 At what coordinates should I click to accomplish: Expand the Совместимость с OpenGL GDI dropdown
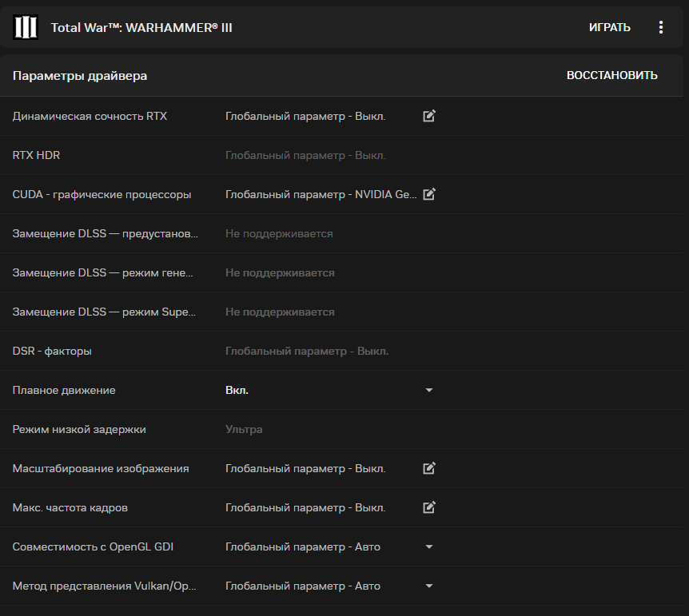(429, 547)
